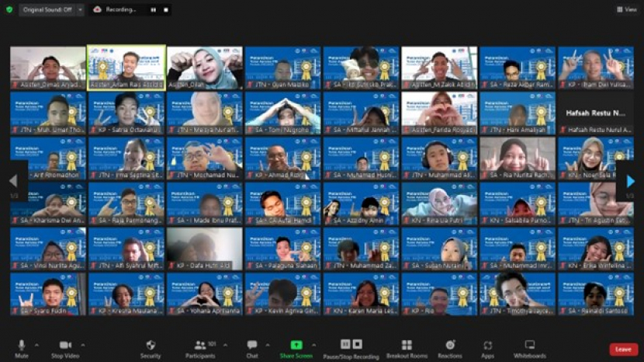Stop the recording from the top bar
The image size is (644, 362).
[x=166, y=10]
